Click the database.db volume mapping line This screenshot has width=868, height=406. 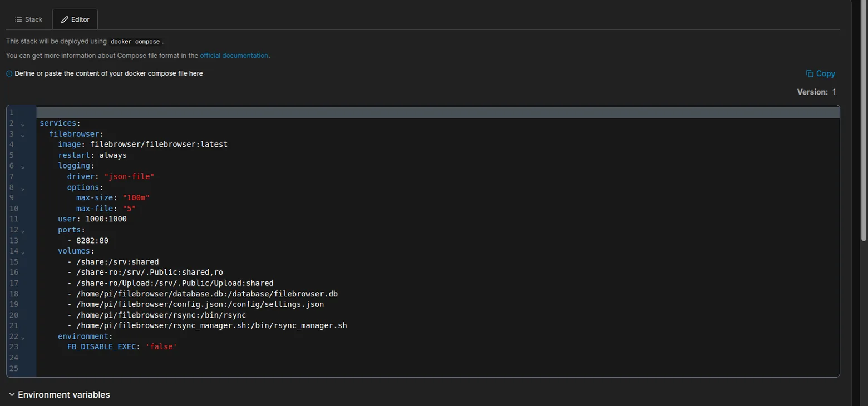tap(203, 294)
